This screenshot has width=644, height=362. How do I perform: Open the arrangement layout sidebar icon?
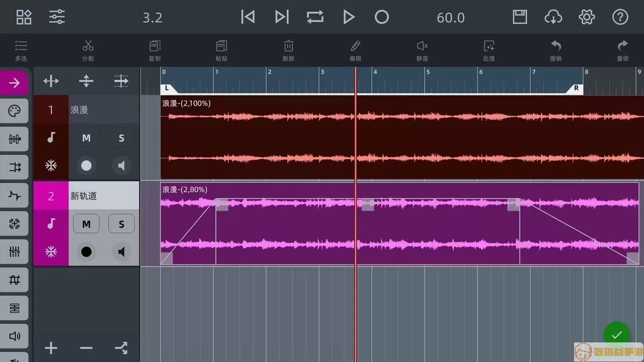tap(14, 308)
